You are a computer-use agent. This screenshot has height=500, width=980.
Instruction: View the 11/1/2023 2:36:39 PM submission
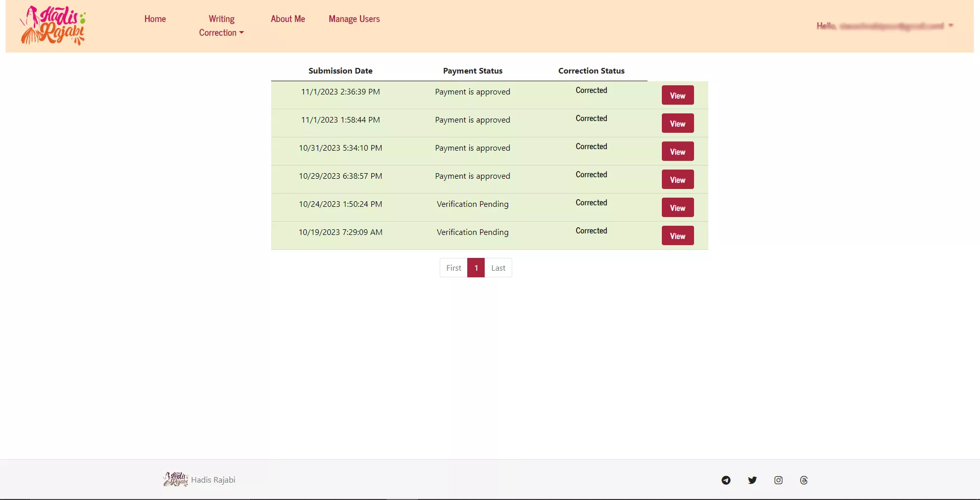click(x=677, y=96)
